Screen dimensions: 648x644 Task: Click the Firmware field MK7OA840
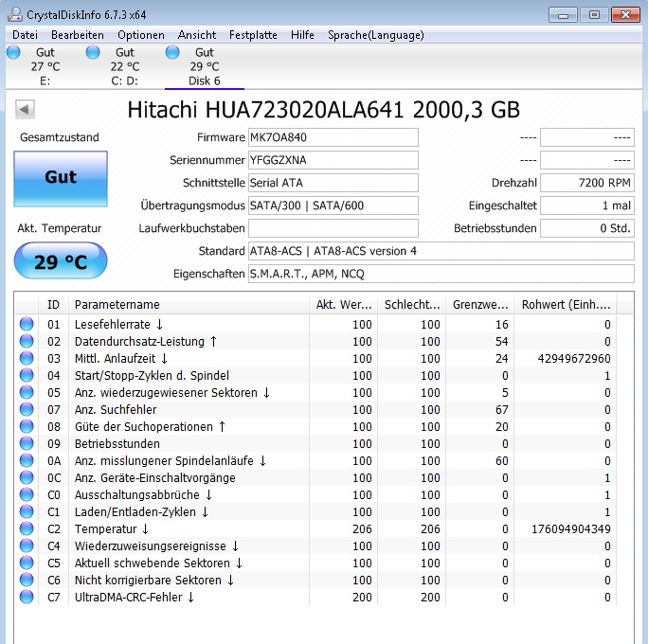pyautogui.click(x=333, y=137)
